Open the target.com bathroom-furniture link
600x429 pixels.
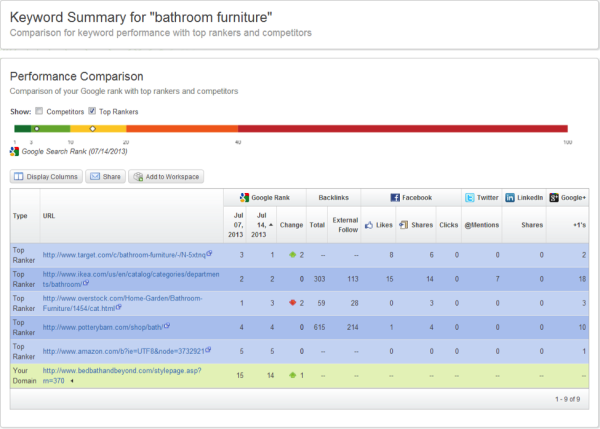click(x=124, y=255)
